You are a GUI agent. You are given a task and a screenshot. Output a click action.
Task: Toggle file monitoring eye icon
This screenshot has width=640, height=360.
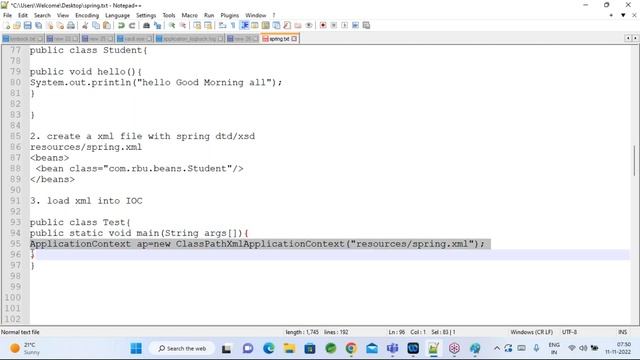[309, 25]
